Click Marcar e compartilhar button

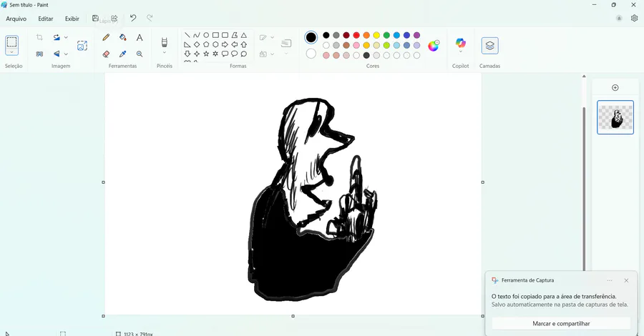pyautogui.click(x=561, y=323)
